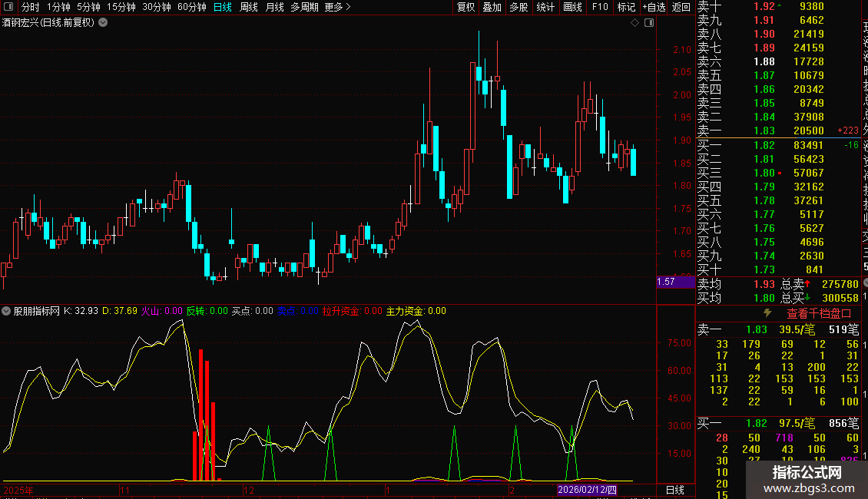Select the 60分钟 period tab

pos(192,7)
